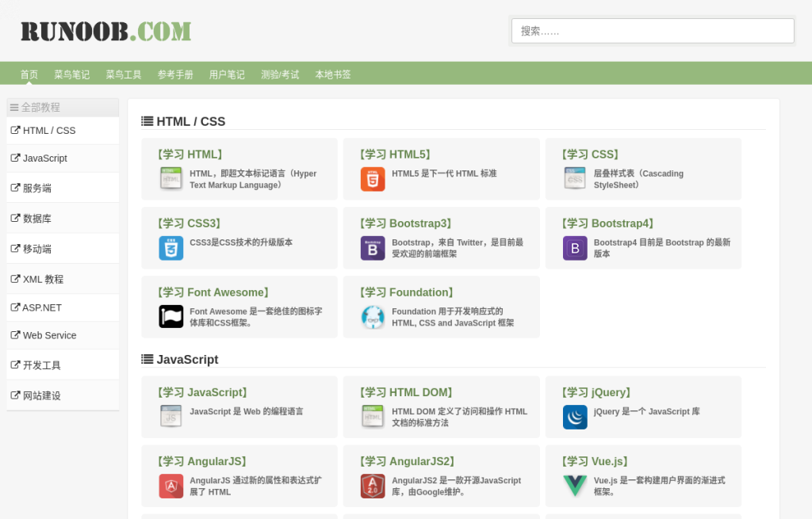Click the Vue.js green V icon
812x519 pixels.
coord(575,486)
